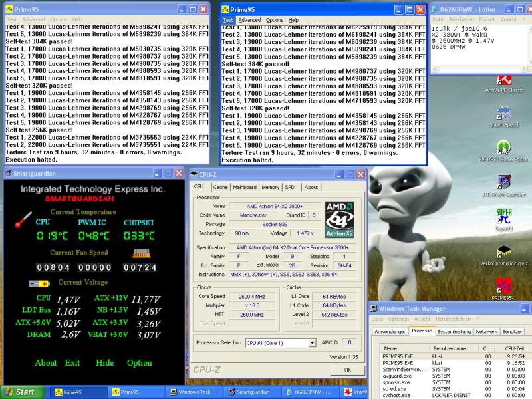Open the Options menu in active Prime95 window
532x399 pixels.
pyautogui.click(x=275, y=20)
